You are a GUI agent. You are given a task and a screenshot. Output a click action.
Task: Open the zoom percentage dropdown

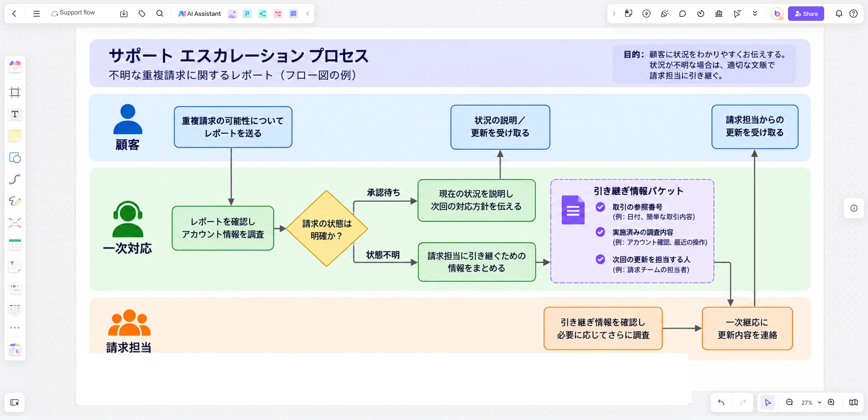click(811, 402)
